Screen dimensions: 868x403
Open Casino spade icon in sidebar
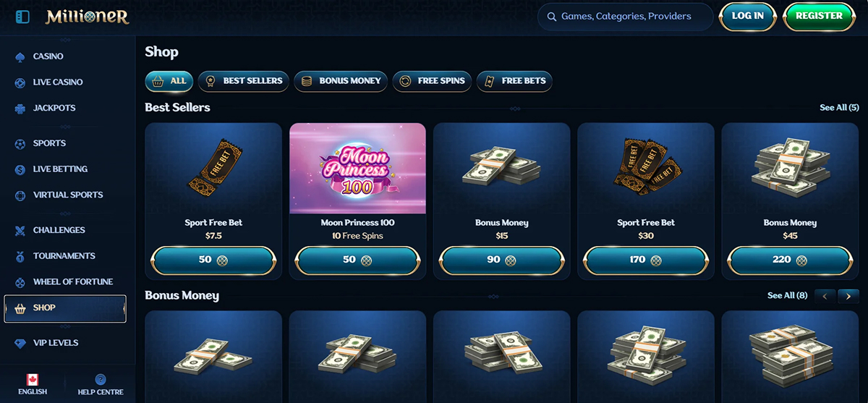tap(20, 56)
